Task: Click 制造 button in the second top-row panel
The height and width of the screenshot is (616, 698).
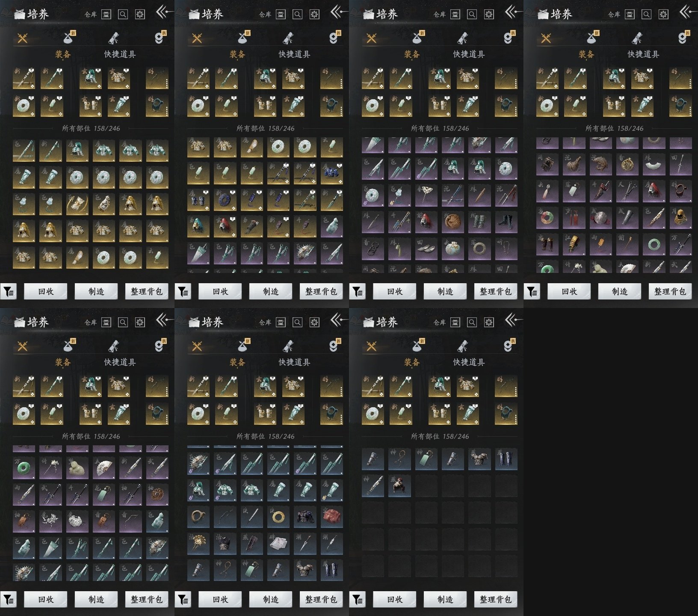Action: pyautogui.click(x=270, y=291)
